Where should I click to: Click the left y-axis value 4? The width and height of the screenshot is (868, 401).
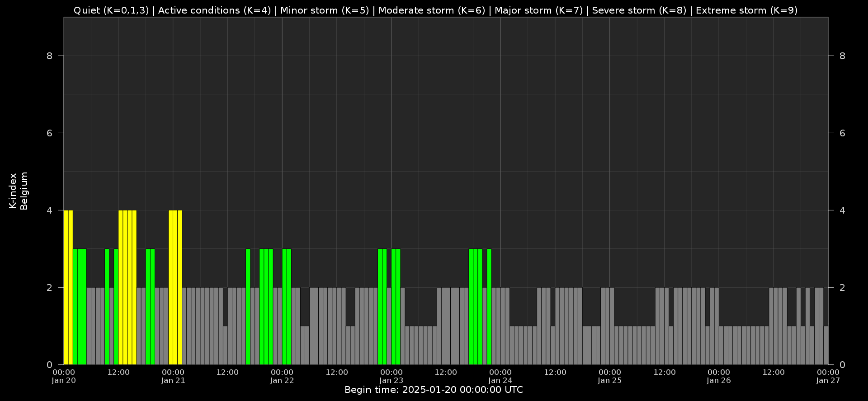[x=50, y=210]
